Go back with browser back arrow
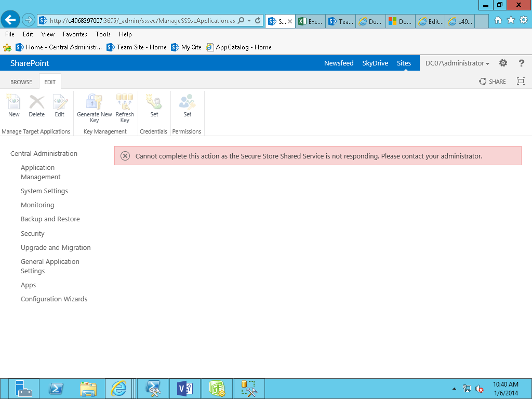 pyautogui.click(x=10, y=20)
